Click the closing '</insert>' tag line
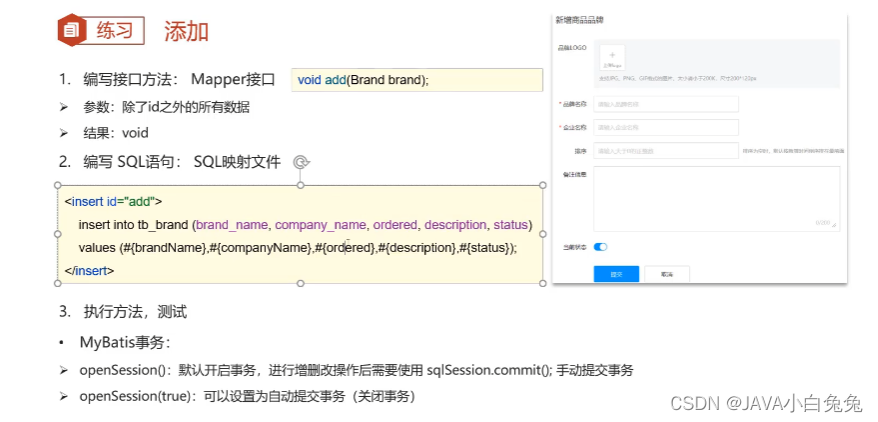Image resolution: width=878 pixels, height=422 pixels. [90, 271]
